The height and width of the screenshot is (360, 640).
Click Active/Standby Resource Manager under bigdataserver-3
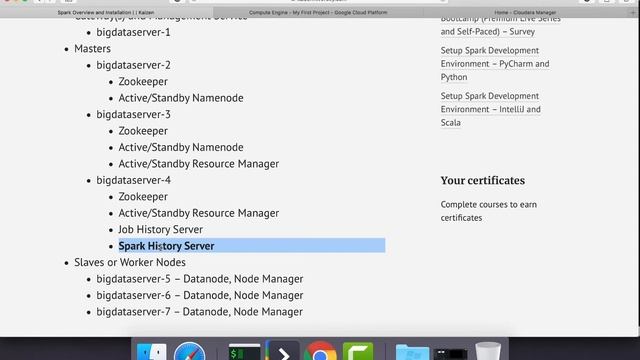pos(199,164)
